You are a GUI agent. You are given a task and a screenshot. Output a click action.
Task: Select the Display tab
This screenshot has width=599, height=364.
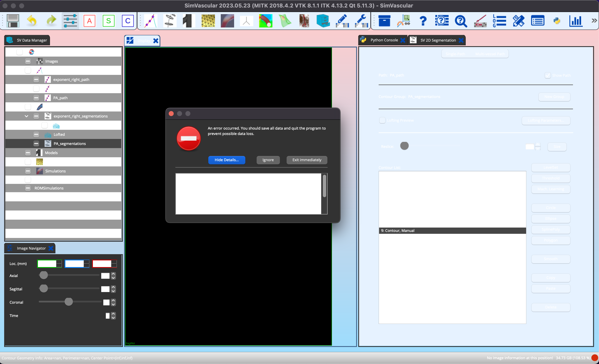[x=144, y=41]
